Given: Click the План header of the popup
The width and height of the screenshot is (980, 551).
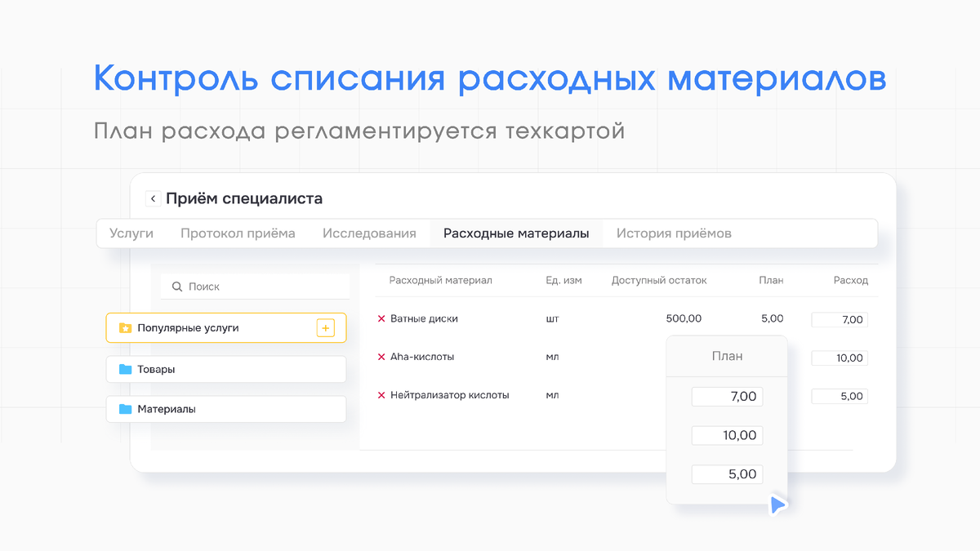Looking at the screenshot, I should (727, 356).
